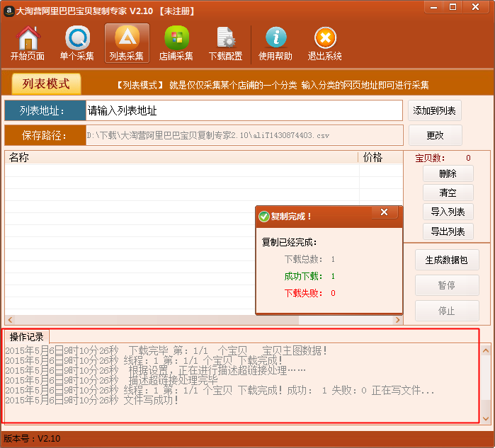Open the 使用帮助 info icon
The image size is (495, 448).
pyautogui.click(x=275, y=43)
